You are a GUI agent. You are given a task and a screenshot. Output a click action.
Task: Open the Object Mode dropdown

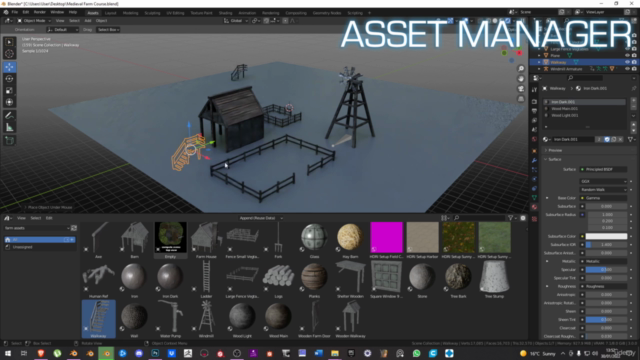pos(34,21)
